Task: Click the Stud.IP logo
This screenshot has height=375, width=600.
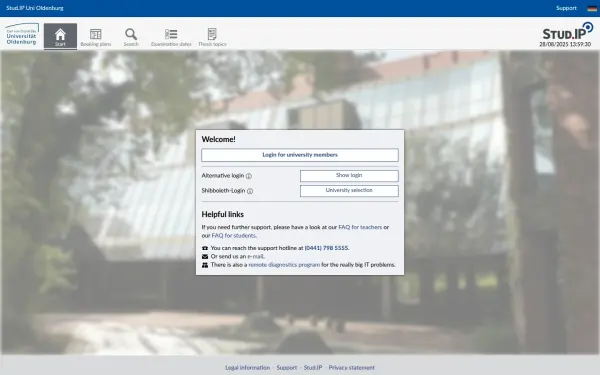Action: coord(568,31)
